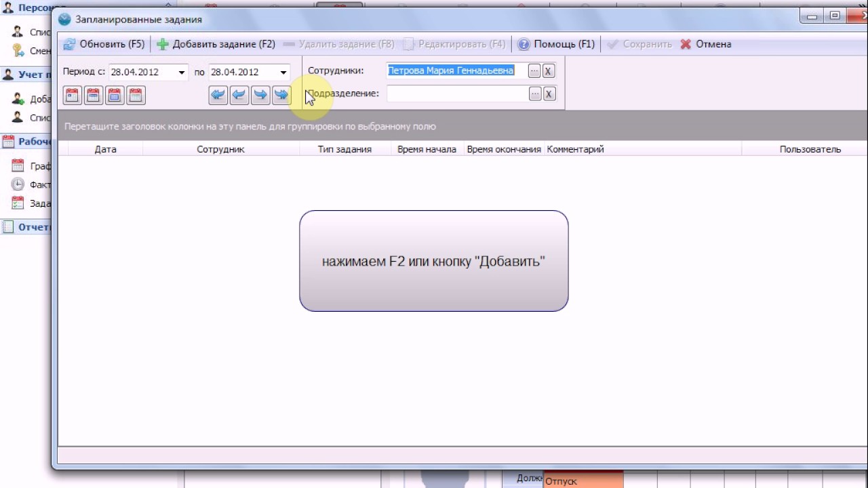Click the Доба add-person item in sidebar
Screen dimensions: 868x488
[31, 99]
